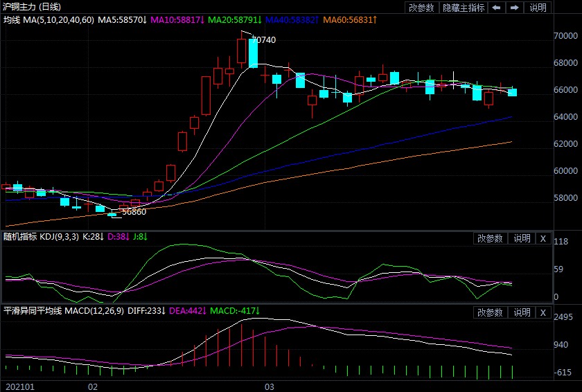Toggle 隐藏主指标 to hide main indicator
This screenshot has width=582, height=392.
pos(464,8)
